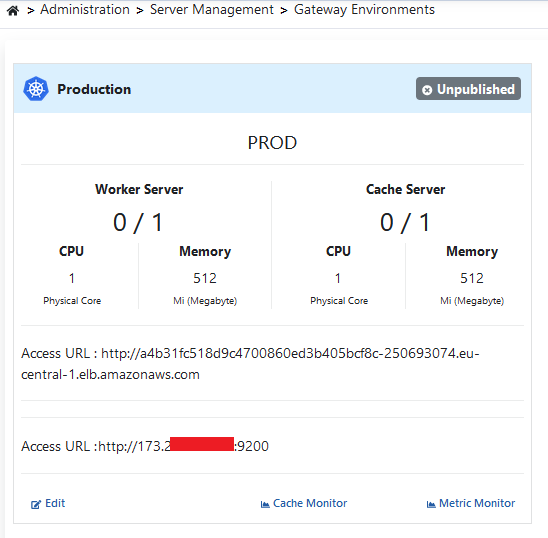Viewport: 548px width, 538px height.
Task: Click the Access URL ending in :9200
Action: [x=145, y=446]
